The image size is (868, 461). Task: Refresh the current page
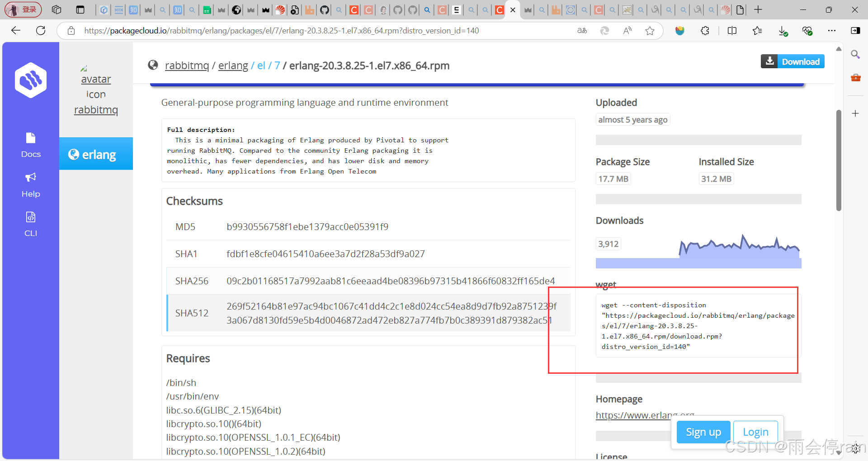point(41,31)
